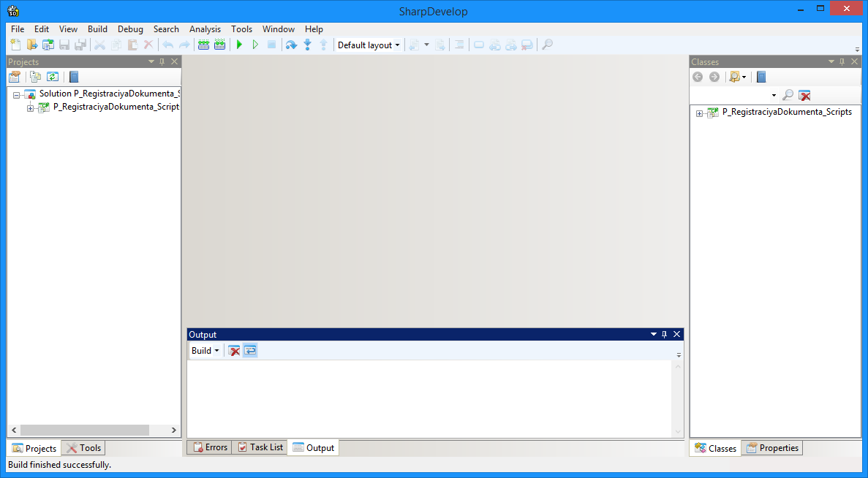Open the Tools tab beside Projects
The height and width of the screenshot is (478, 868).
tap(83, 448)
